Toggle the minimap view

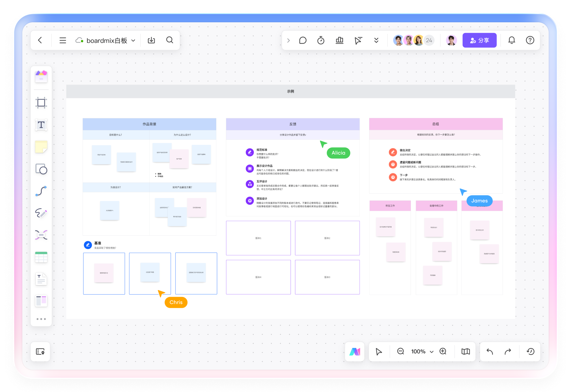click(465, 351)
